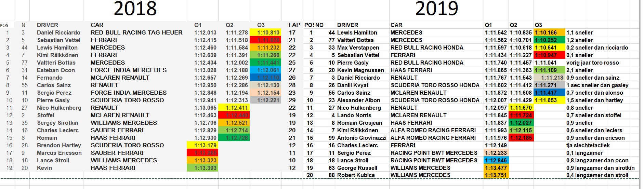Click the LAP column header
644x189 pixels.
point(294,25)
